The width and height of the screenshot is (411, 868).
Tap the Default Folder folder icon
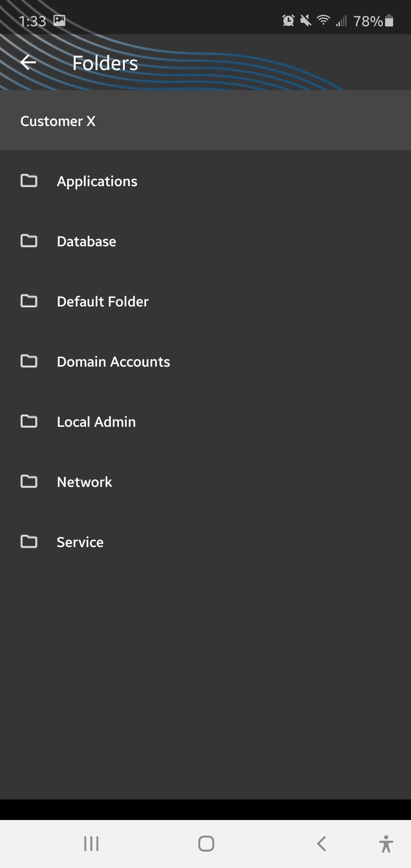tap(29, 301)
